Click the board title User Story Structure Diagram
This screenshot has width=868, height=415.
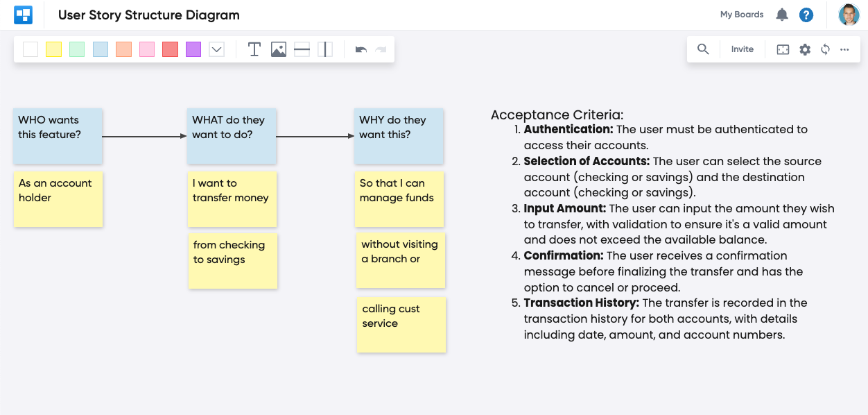pyautogui.click(x=149, y=14)
